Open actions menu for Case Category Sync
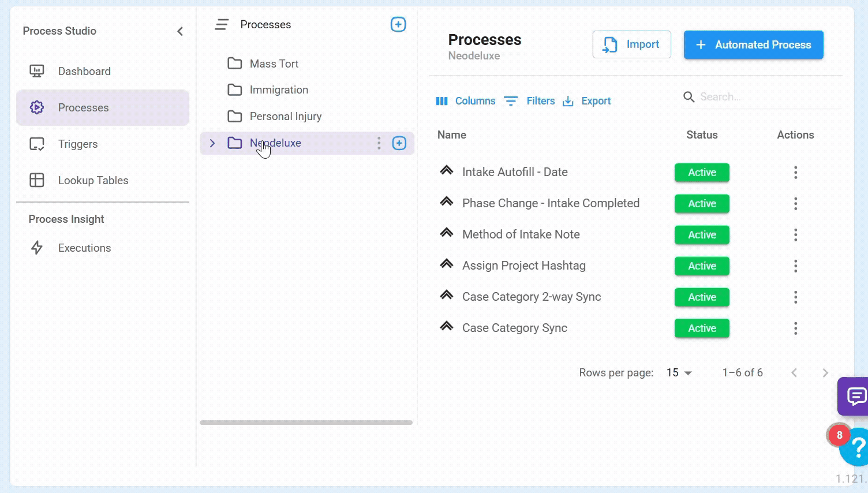 point(795,328)
